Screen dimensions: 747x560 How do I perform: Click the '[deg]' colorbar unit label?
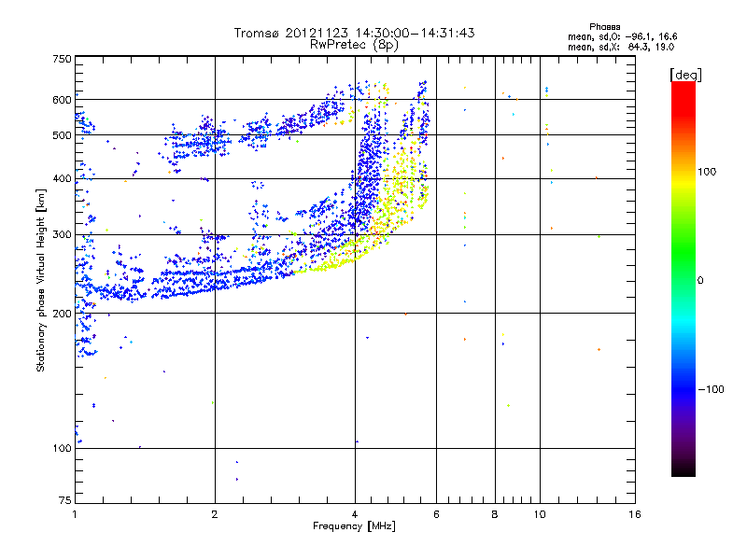685,75
